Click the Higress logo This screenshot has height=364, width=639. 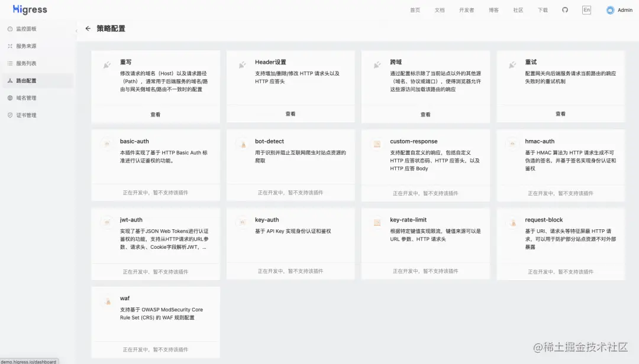(x=30, y=9)
